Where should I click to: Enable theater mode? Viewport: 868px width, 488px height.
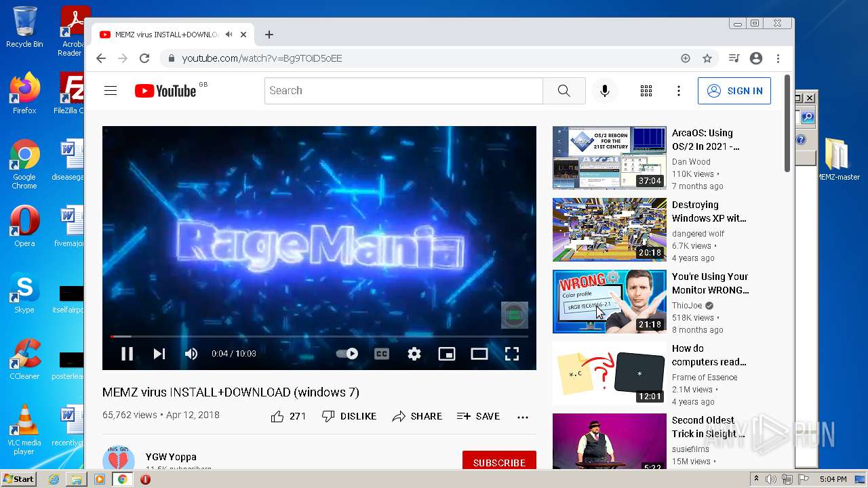click(x=479, y=353)
